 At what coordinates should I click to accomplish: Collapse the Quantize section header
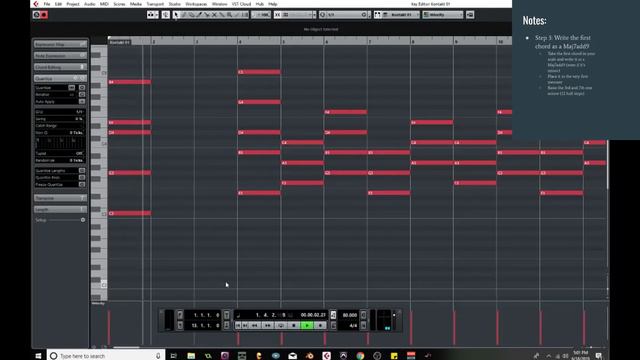60,78
